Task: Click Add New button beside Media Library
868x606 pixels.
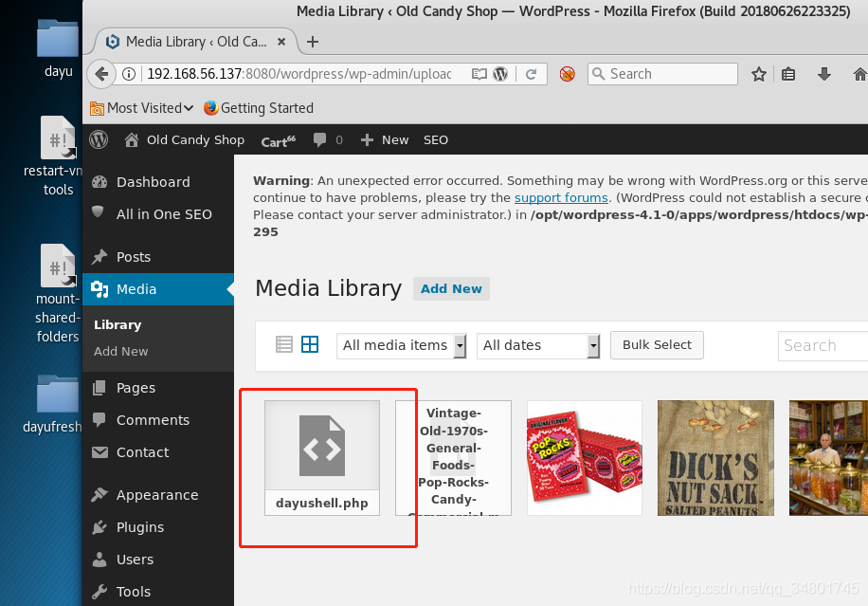Action: (451, 288)
